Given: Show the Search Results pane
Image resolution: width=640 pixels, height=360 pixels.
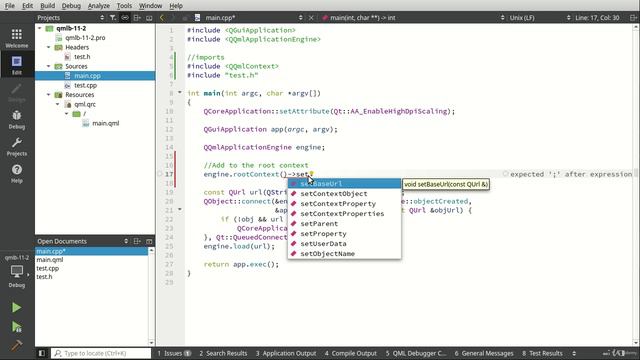Looking at the screenshot, I should click(223, 353).
